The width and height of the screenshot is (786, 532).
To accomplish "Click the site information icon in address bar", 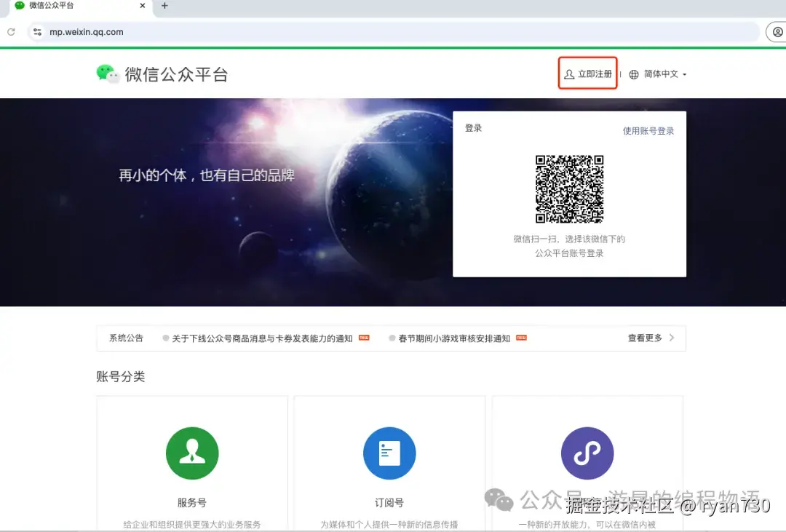I will coord(36,32).
